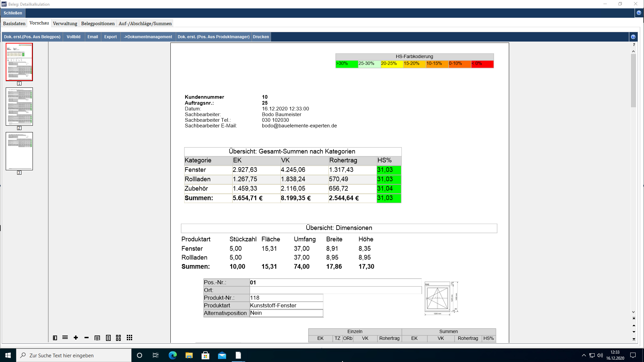The width and height of the screenshot is (644, 362).
Task: Select the fit page width icon
Action: pos(97,338)
